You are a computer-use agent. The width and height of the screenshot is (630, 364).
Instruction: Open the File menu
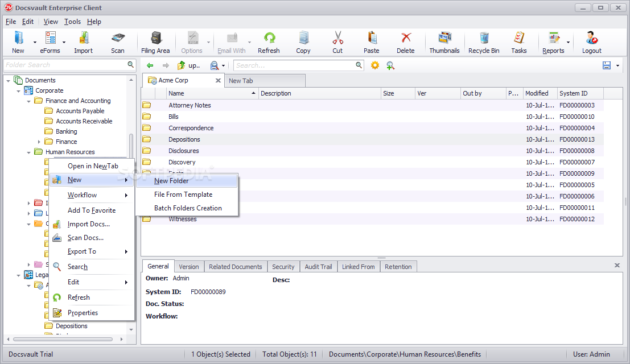coord(11,22)
